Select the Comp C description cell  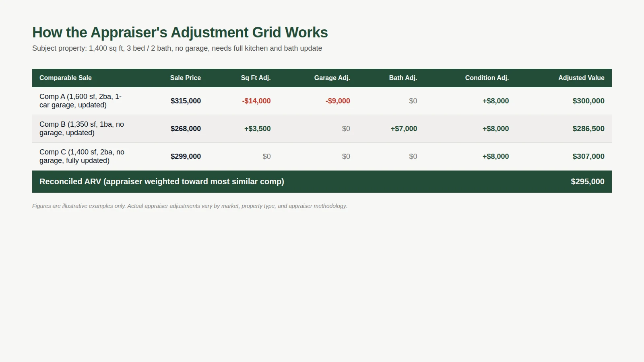(82, 156)
